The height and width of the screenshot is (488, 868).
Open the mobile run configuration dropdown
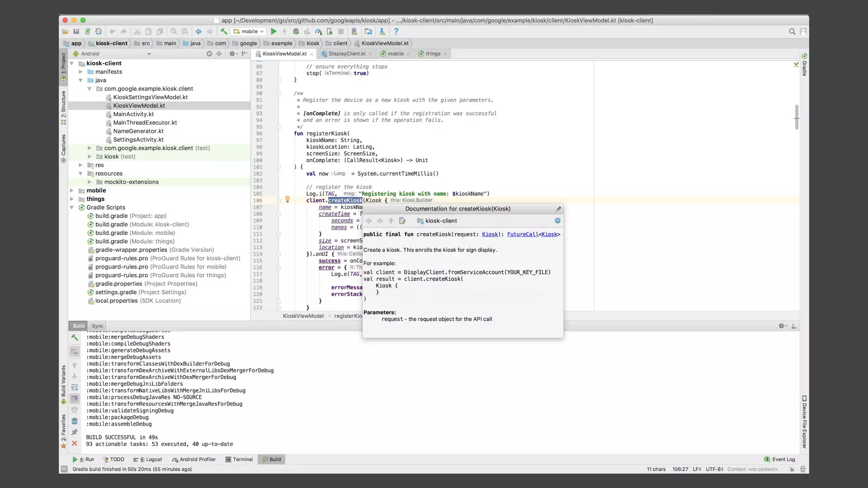click(x=249, y=31)
